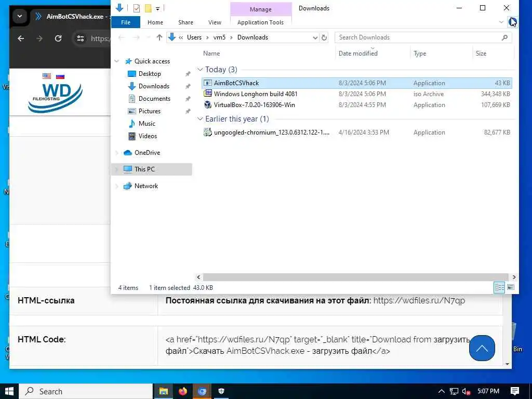Show hidden system tray icons
The width and height of the screenshot is (532, 399).
tap(441, 391)
